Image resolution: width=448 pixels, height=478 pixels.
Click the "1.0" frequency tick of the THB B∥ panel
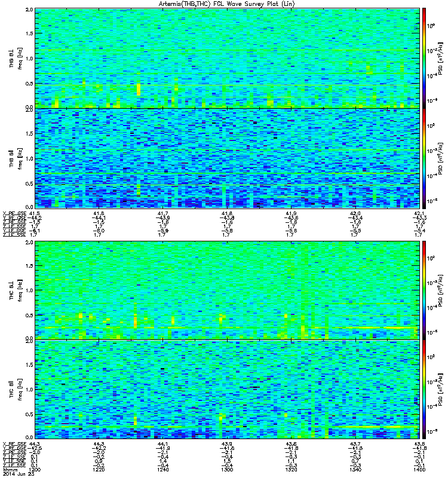29,159
